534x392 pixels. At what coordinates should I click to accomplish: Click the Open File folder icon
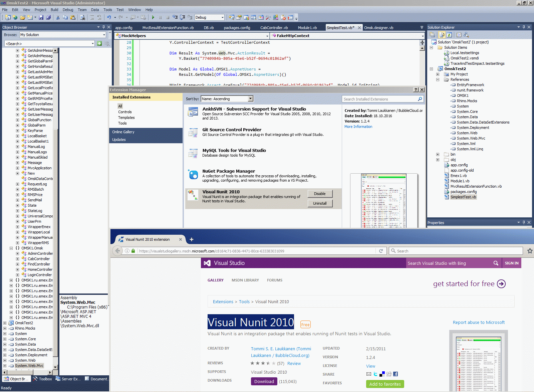coord(23,17)
